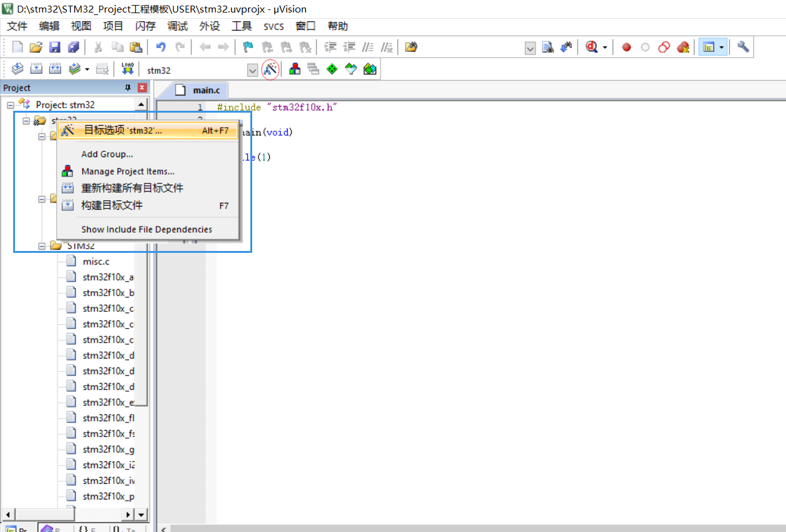This screenshot has height=532, width=786.
Task: Choose 目标选项 'stm32' context menu entry
Action: pyautogui.click(x=148, y=131)
